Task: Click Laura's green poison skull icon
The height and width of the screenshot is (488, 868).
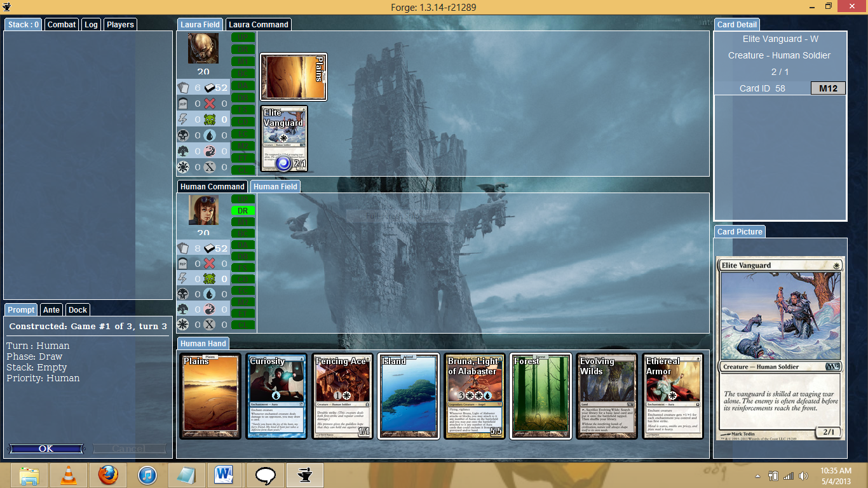Action: click(x=210, y=119)
